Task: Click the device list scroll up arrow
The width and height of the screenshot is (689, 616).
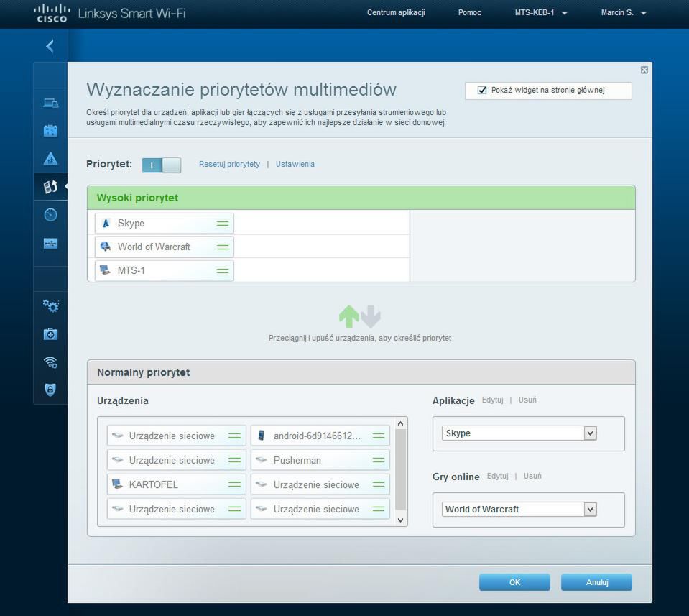Action: (400, 423)
